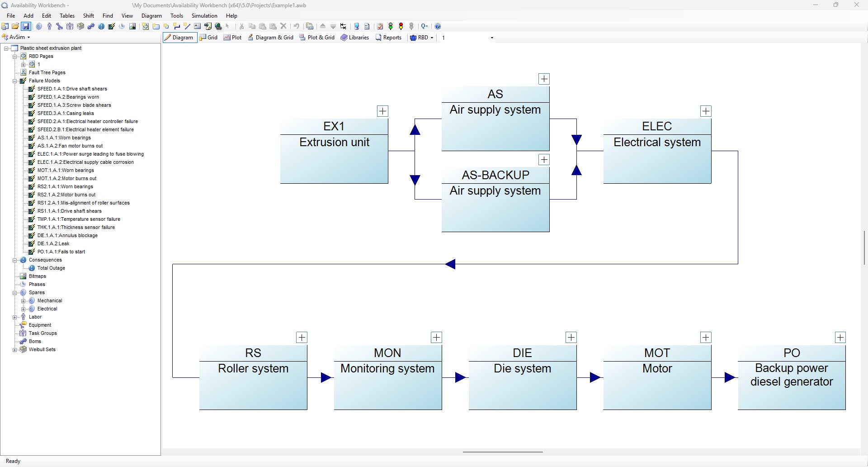
Task: Collapse the Failure Models tree node
Action: coord(15,81)
